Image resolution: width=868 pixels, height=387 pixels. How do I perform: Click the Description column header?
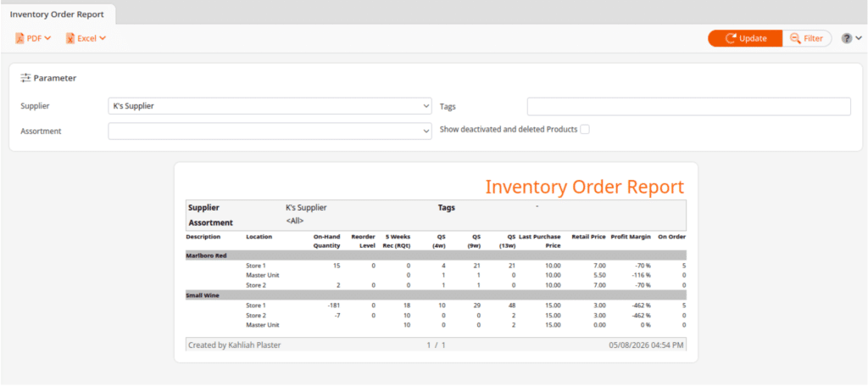203,237
